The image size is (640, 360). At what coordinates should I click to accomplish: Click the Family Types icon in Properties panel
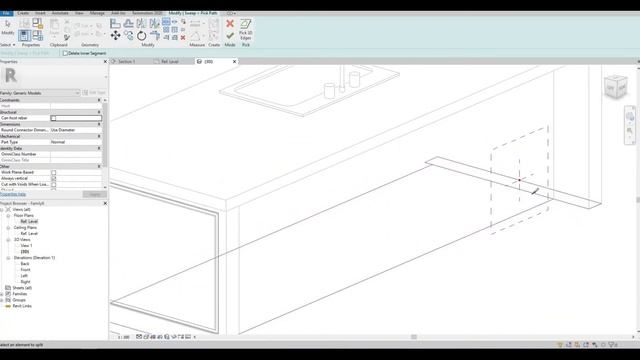pos(38,36)
